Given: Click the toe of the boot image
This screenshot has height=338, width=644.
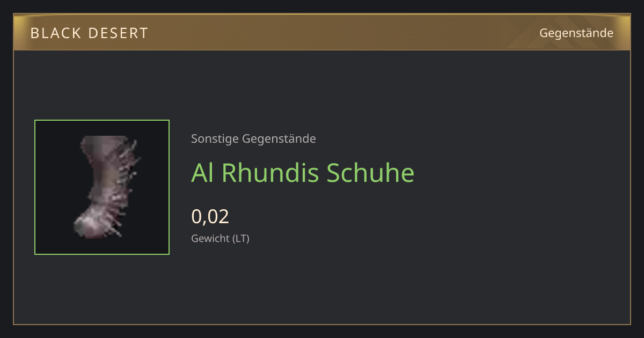Looking at the screenshot, I should point(83,224).
